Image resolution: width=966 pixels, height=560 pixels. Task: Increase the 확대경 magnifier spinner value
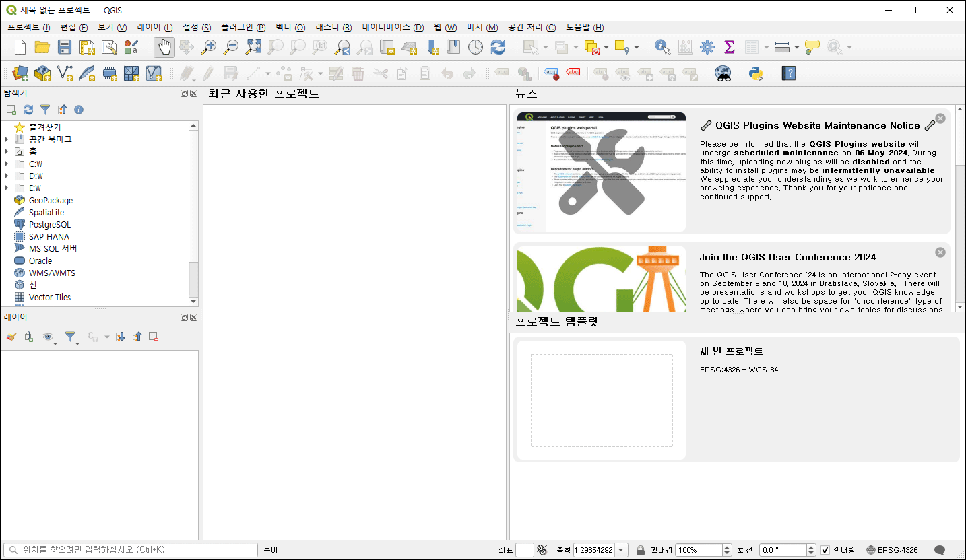[x=727, y=547]
